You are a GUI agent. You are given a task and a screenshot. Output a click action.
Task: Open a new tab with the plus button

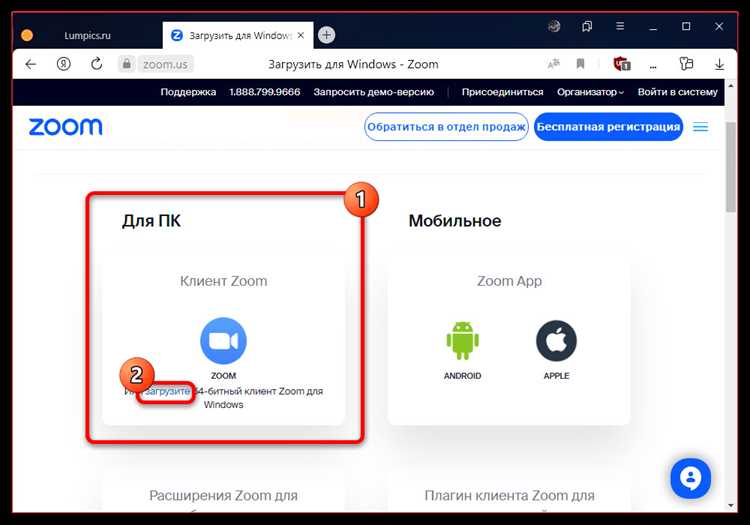(326, 35)
